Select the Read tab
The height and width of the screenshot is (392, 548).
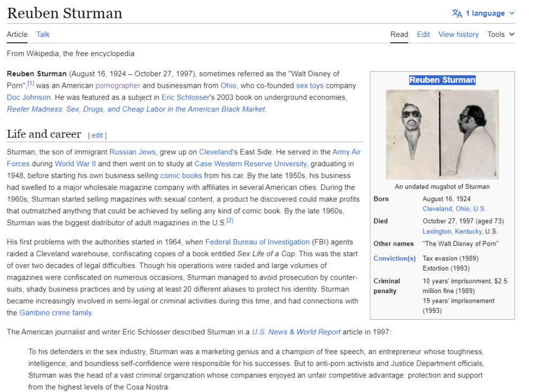pyautogui.click(x=399, y=34)
